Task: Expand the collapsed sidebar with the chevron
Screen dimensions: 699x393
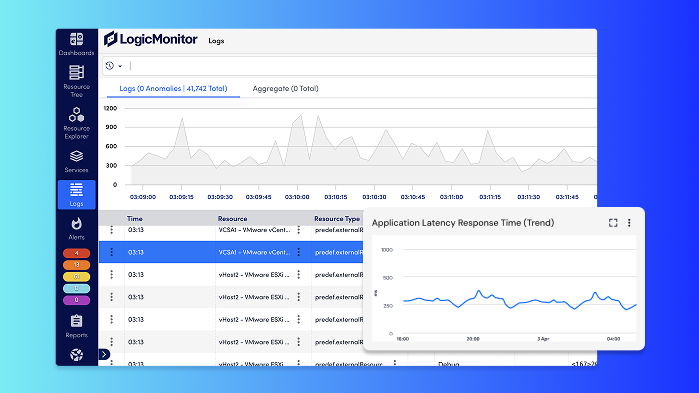Action: (x=104, y=354)
